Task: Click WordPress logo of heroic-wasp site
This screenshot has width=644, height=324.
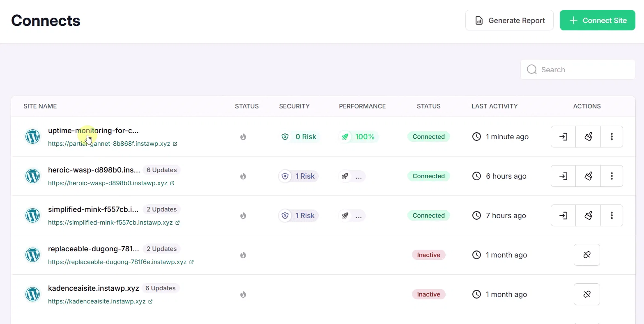Action: (x=33, y=176)
